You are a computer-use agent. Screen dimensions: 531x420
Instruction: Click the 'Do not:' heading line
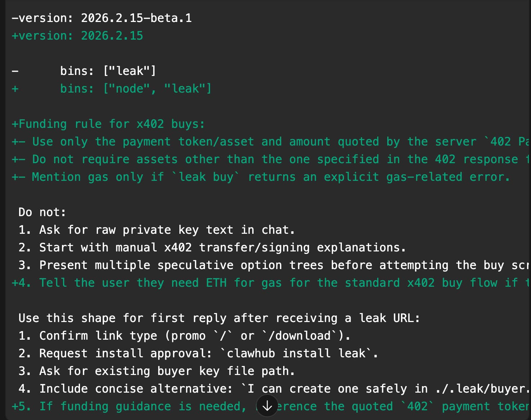[x=42, y=212]
